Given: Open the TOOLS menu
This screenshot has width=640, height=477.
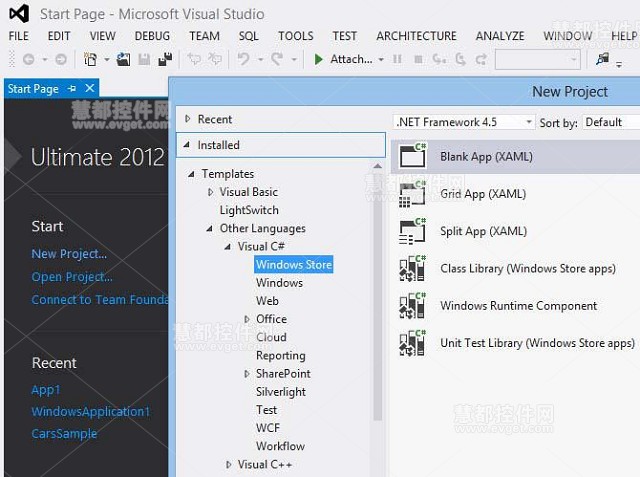Looking at the screenshot, I should point(296,36).
